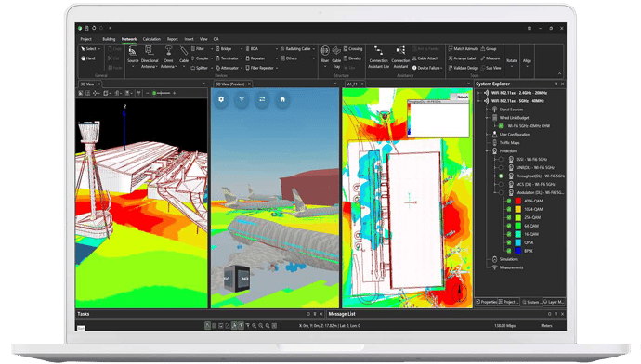Click the home icon in 3D preview
Screen dimensions: 641x364
(282, 99)
